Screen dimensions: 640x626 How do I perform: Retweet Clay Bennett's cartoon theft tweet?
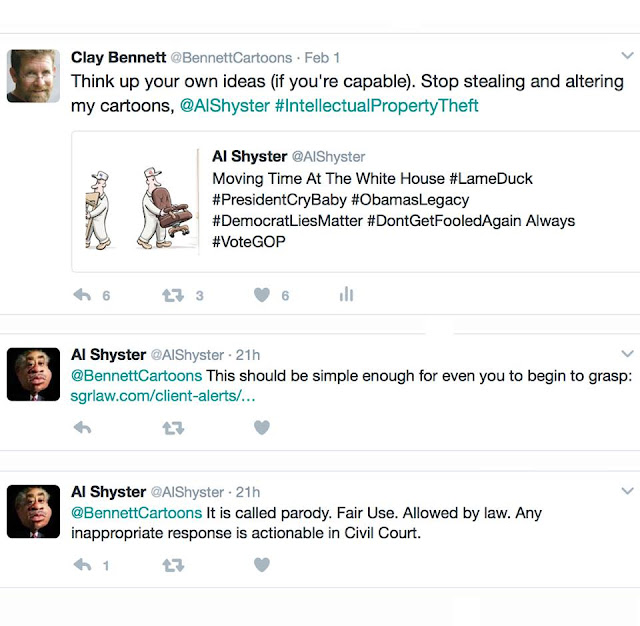click(x=172, y=295)
